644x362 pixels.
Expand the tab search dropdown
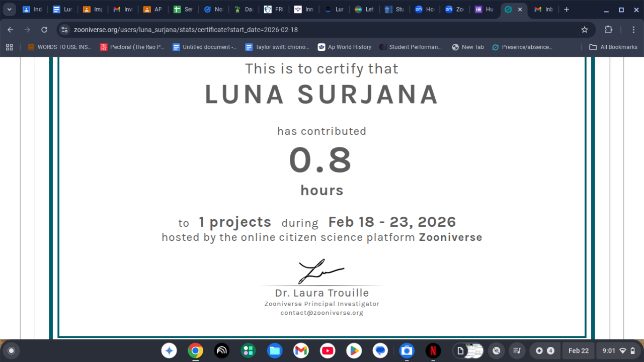click(9, 10)
